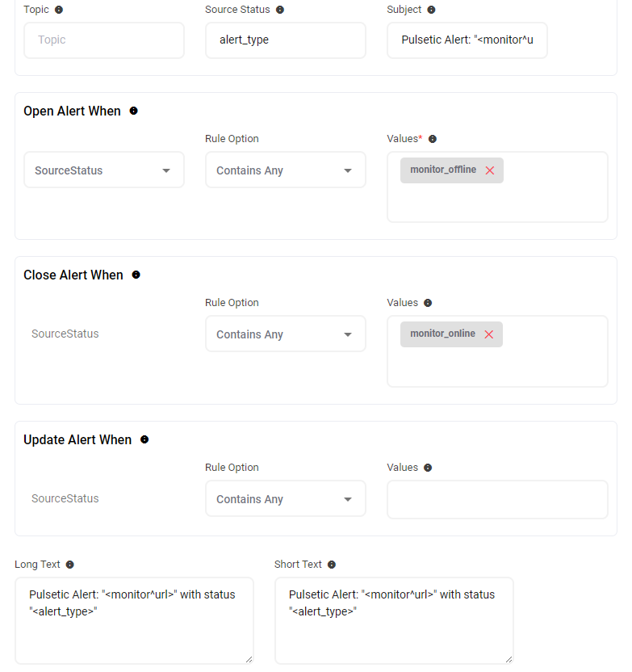Click info icon next to Open Alert When
632x672 pixels.
[134, 111]
